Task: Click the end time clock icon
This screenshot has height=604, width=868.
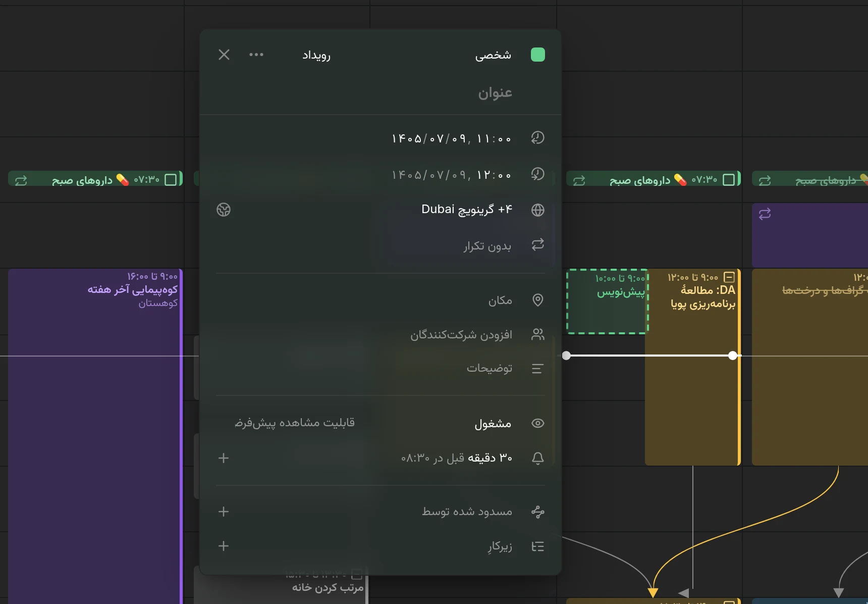Action: [538, 175]
